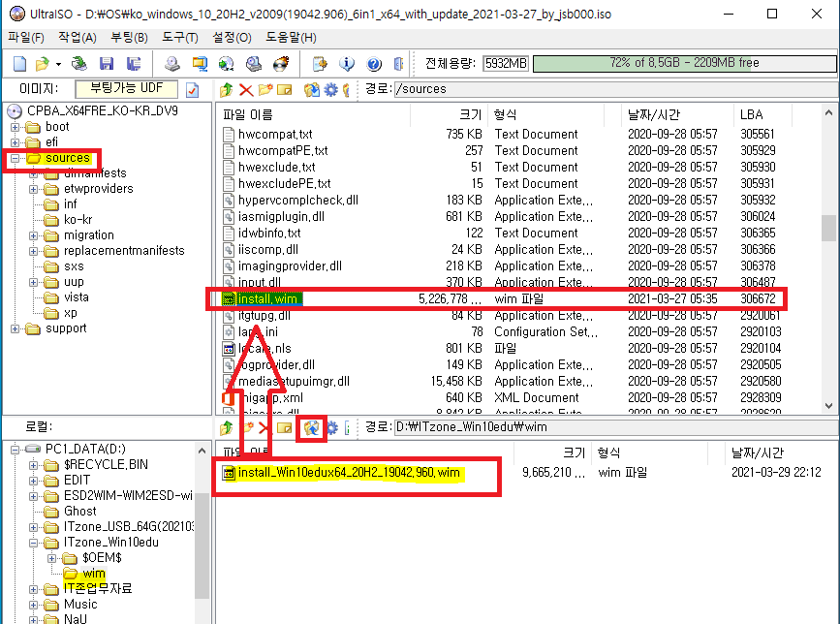The image size is (840, 624).
Task: Click the Add files icon in local toolbar
Action: pos(311,427)
